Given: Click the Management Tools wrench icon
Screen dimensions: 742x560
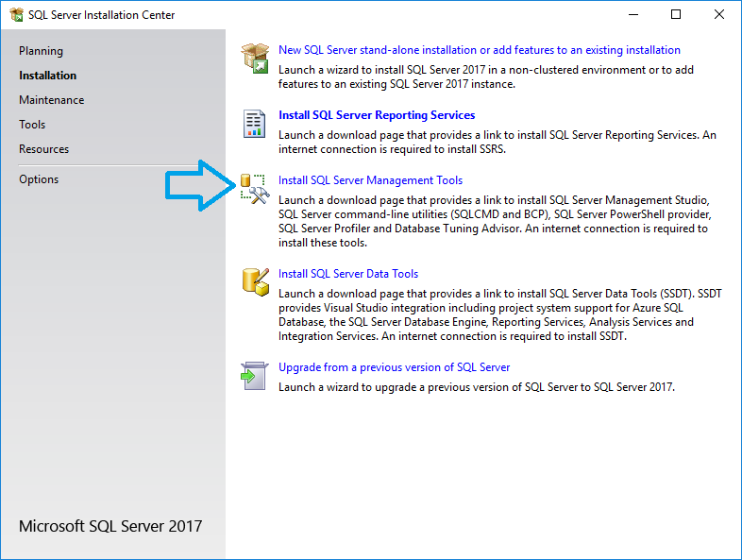Looking at the screenshot, I should [x=255, y=188].
